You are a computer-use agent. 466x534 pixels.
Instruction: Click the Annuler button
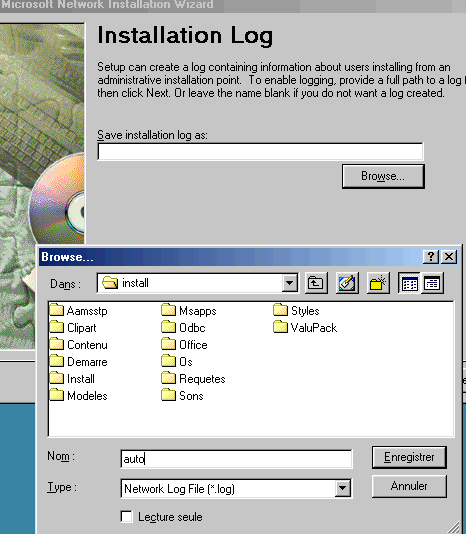pyautogui.click(x=409, y=486)
